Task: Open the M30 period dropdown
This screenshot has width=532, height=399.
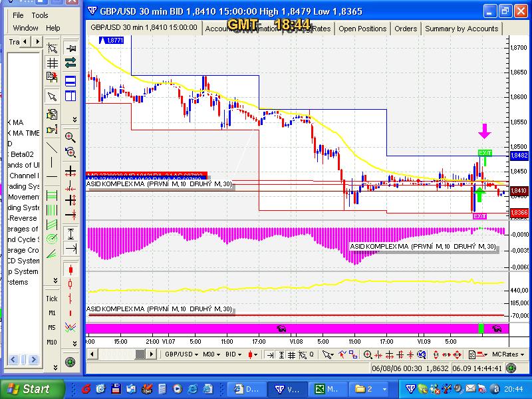Action: (211, 354)
